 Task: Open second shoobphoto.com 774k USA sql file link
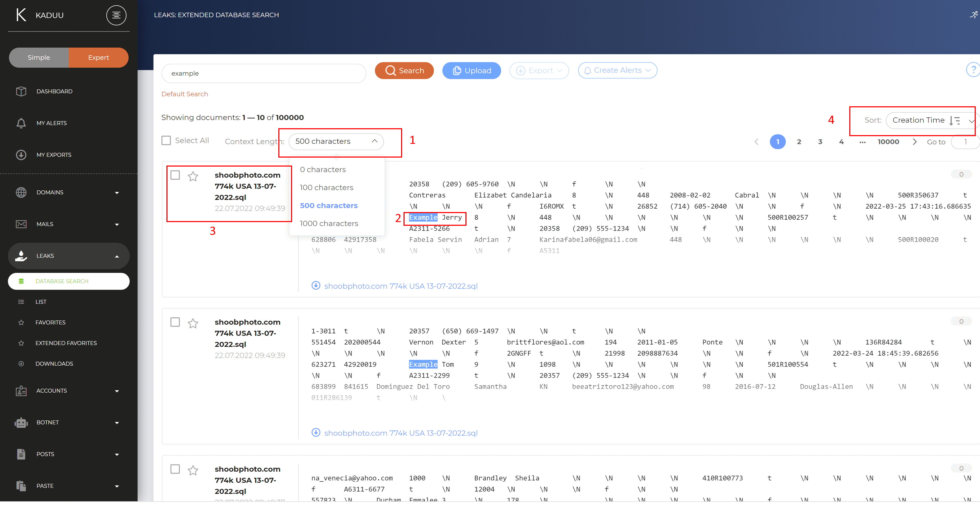tap(401, 433)
